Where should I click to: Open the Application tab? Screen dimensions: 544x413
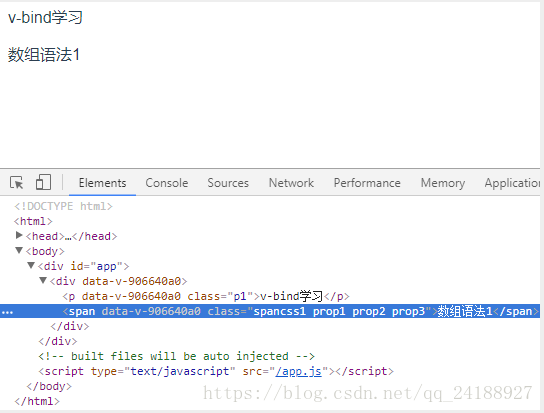click(512, 183)
